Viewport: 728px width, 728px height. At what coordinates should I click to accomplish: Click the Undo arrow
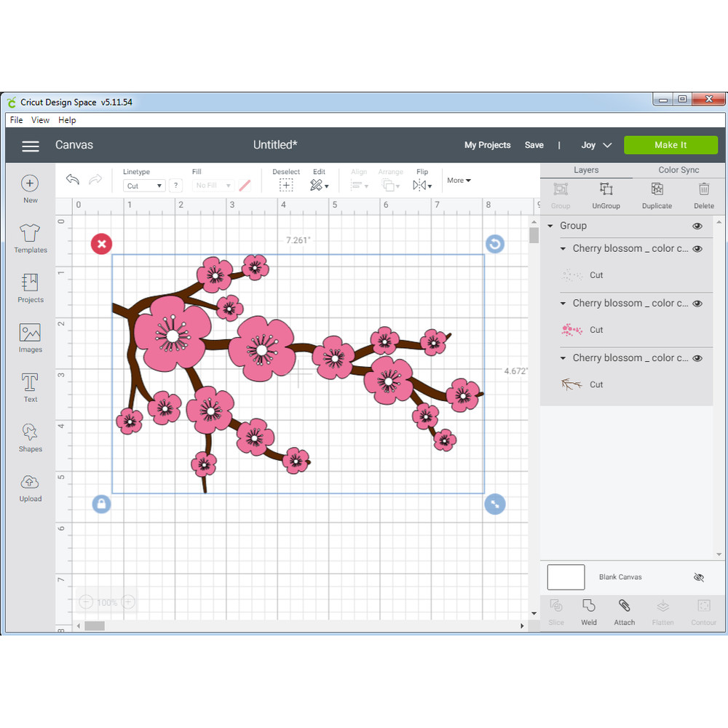[x=72, y=180]
